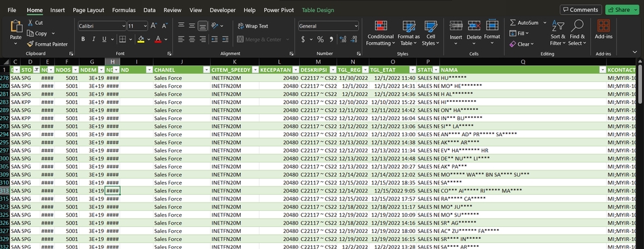
Task: Align cell text to the left
Action: (181, 40)
